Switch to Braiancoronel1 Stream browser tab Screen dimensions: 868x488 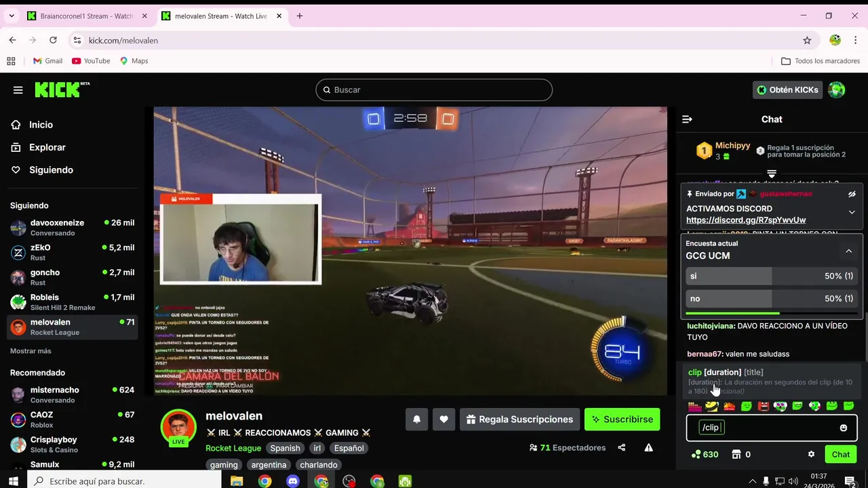coord(87,16)
